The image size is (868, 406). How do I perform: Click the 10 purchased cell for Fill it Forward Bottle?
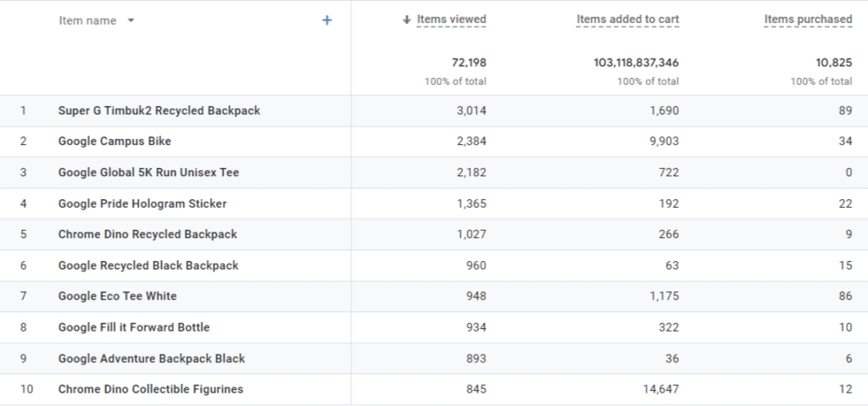[x=845, y=327]
